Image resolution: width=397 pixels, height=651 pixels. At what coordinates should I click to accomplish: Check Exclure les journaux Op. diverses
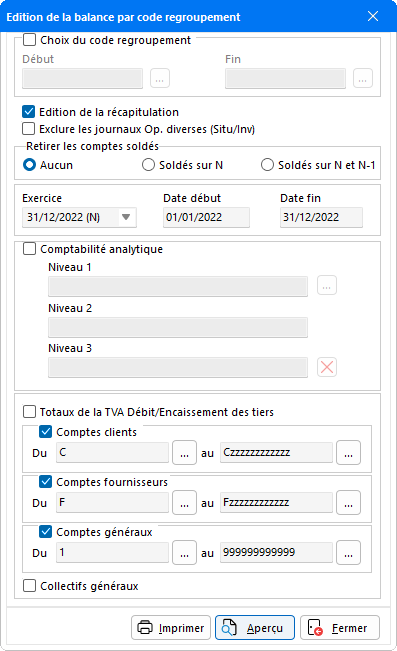(29, 129)
